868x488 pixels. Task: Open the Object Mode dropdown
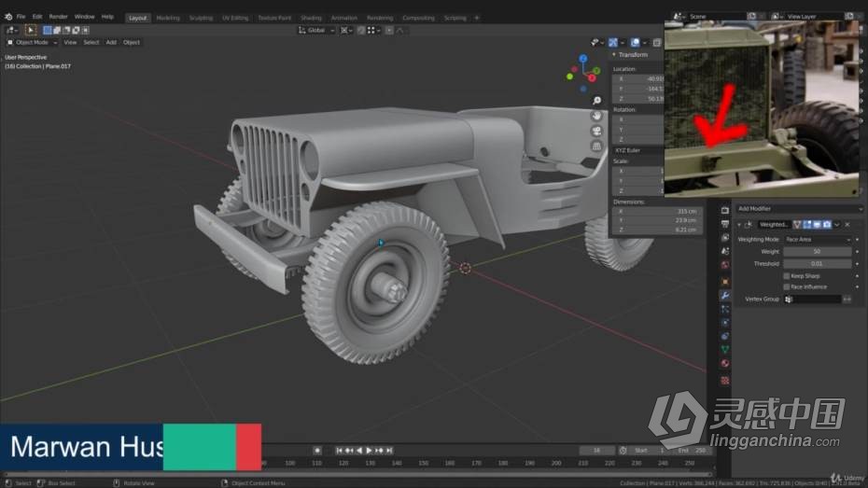(x=32, y=42)
